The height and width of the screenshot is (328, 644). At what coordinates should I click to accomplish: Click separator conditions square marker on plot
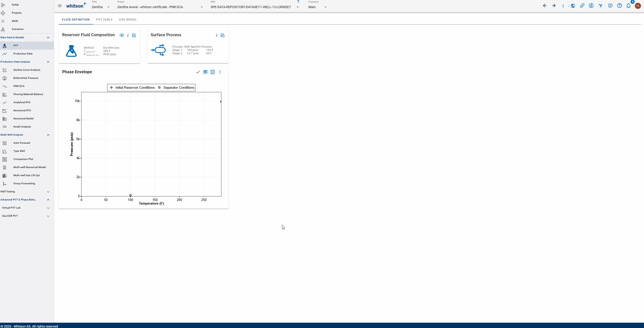[130, 195]
